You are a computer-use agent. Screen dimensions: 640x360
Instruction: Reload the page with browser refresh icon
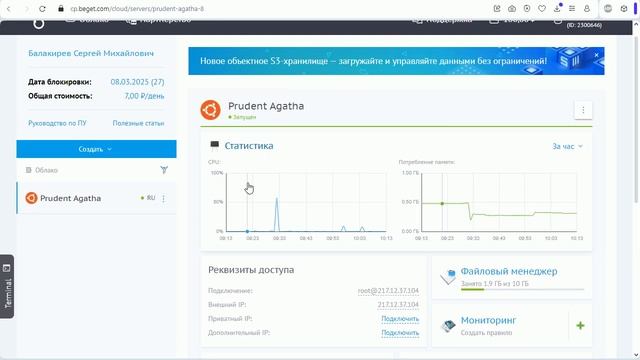pyautogui.click(x=42, y=9)
